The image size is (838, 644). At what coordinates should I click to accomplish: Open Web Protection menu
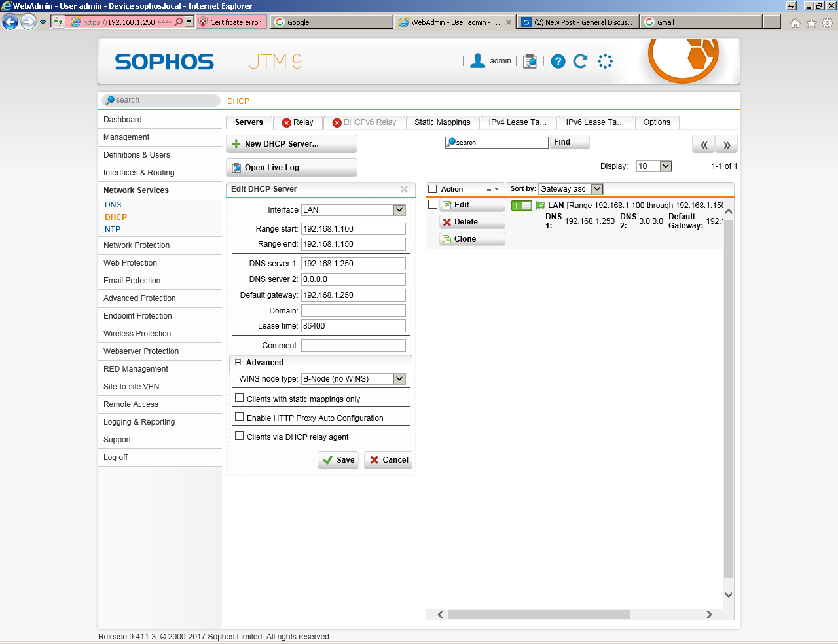(160, 263)
